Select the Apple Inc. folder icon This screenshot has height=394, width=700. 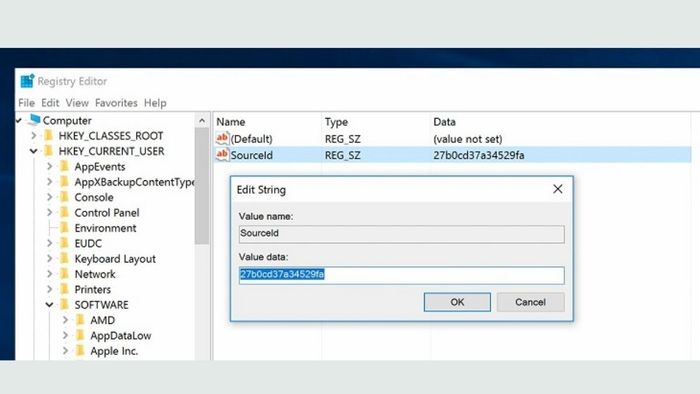[80, 351]
